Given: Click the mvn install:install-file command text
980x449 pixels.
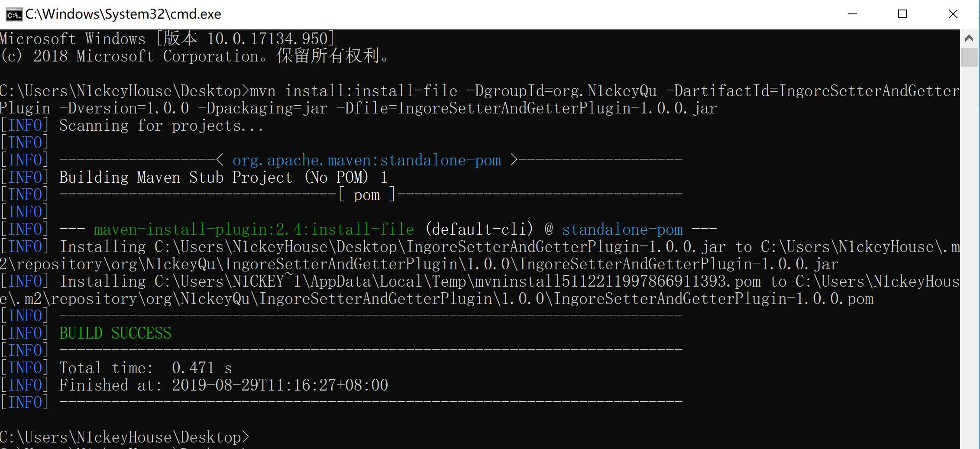Looking at the screenshot, I should point(371,91).
